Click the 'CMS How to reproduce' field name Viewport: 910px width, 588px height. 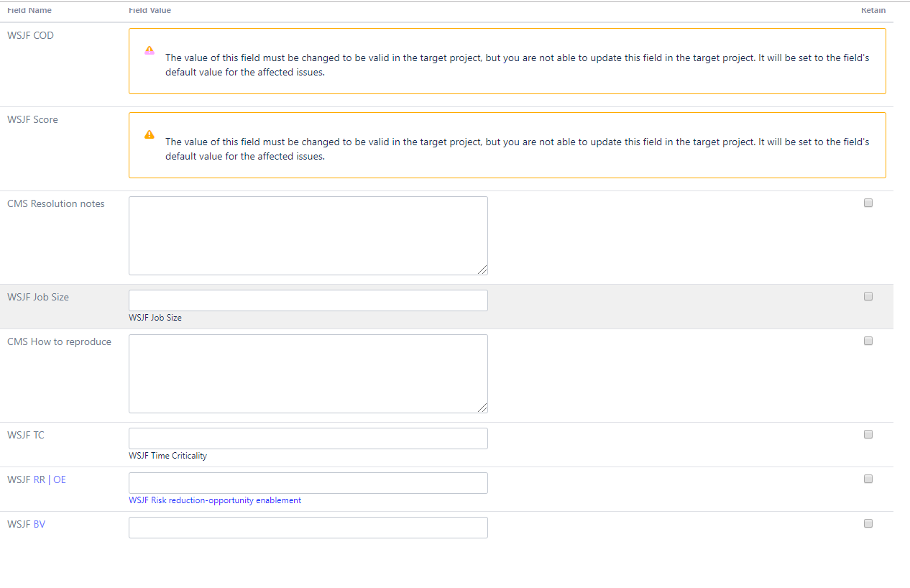pyautogui.click(x=59, y=341)
